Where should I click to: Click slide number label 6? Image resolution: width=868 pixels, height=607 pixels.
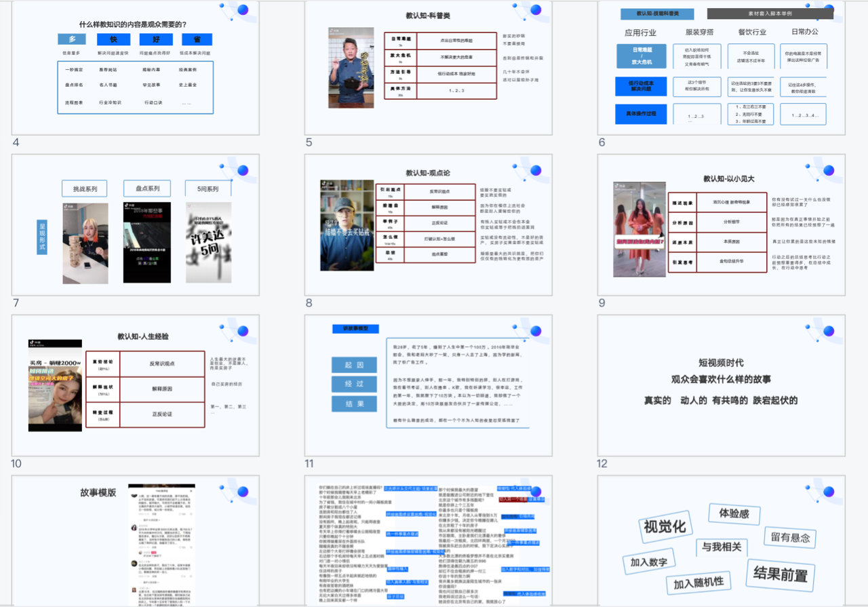pyautogui.click(x=601, y=142)
